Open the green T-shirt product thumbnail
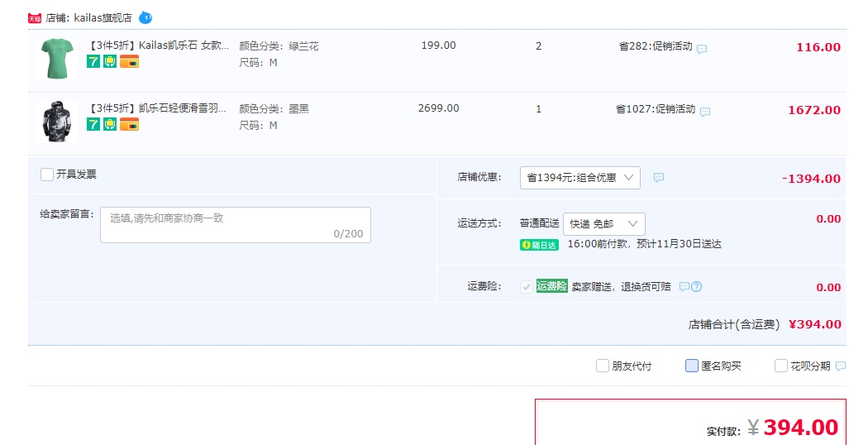The height and width of the screenshot is (445, 868). (x=57, y=58)
